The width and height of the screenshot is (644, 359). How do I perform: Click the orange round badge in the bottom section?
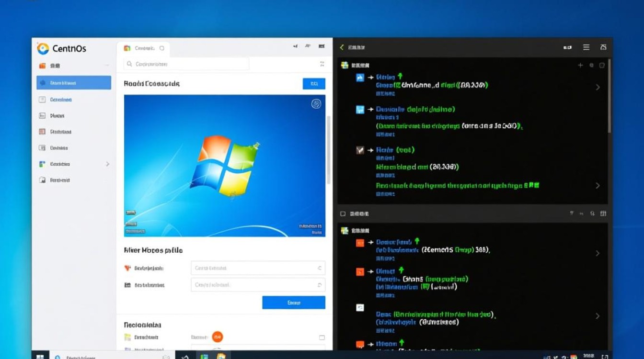point(218,337)
